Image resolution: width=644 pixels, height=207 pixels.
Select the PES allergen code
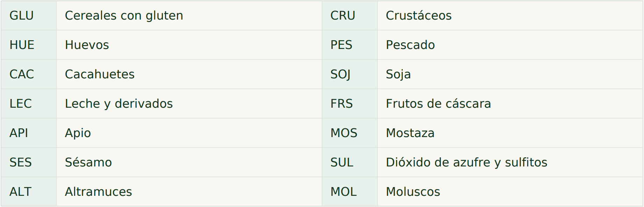[x=341, y=45]
